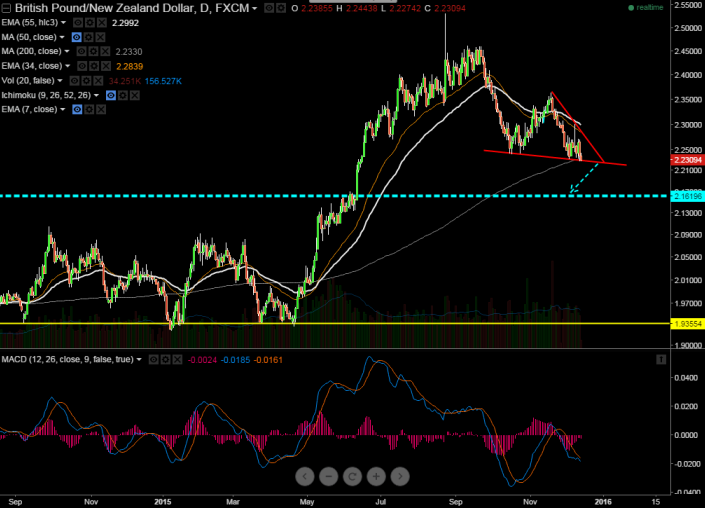Open settings for Ichimoku indicator
Viewport: 705px width, 508px height.
[x=122, y=95]
